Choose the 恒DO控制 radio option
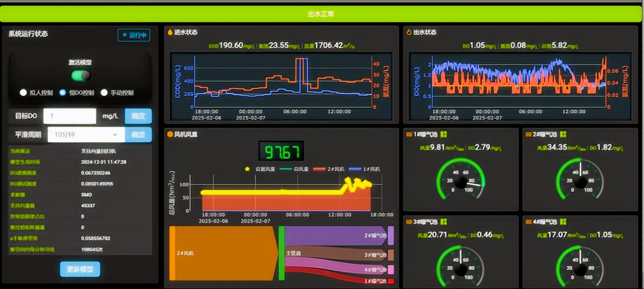 [63, 93]
